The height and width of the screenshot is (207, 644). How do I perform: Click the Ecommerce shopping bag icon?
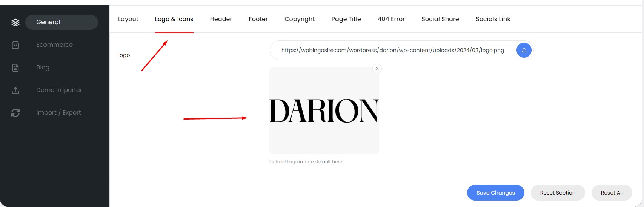point(15,45)
